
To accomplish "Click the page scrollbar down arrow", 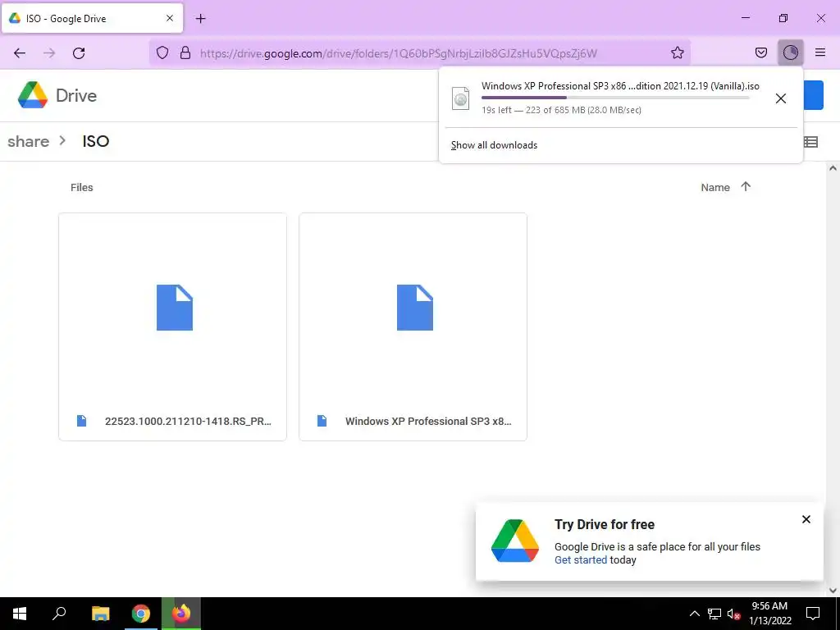I will 833,591.
